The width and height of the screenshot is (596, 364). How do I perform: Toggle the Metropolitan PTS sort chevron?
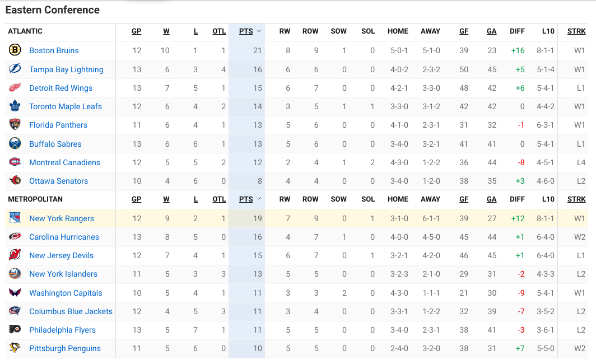pyautogui.click(x=259, y=199)
